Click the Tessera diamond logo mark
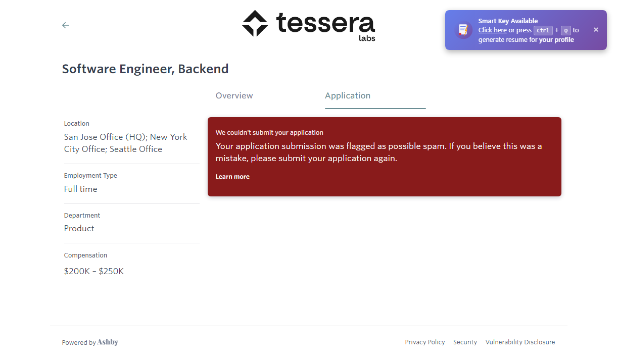Image resolution: width=617 pixels, height=364 pixels. tap(255, 24)
